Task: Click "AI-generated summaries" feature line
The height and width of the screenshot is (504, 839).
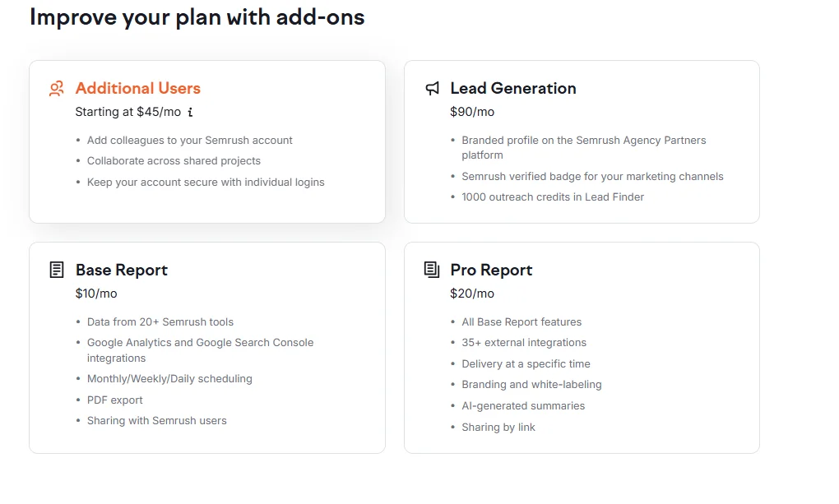Action: click(x=523, y=405)
